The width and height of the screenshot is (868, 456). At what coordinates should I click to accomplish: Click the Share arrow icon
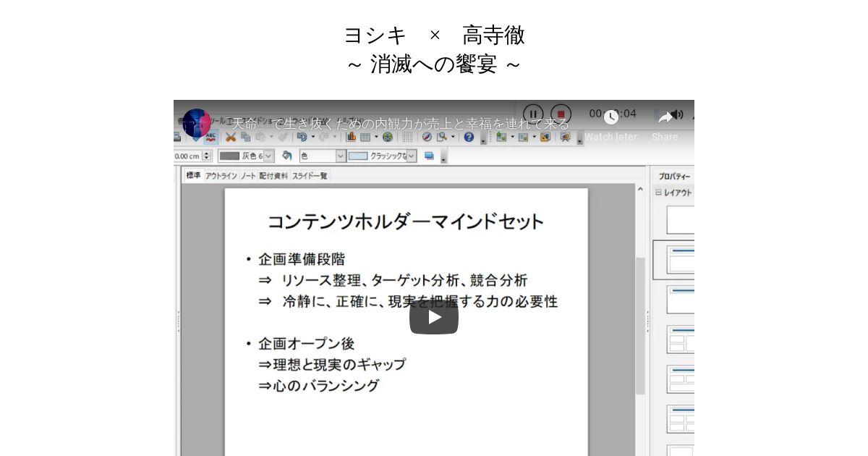(x=665, y=117)
